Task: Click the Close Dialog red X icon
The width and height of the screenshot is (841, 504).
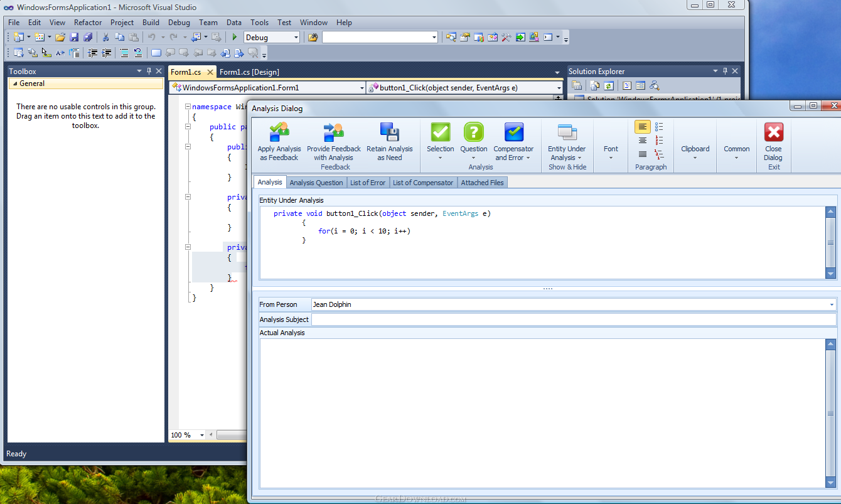Action: (x=773, y=132)
